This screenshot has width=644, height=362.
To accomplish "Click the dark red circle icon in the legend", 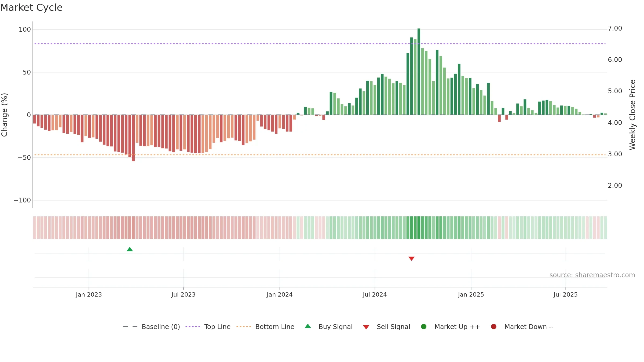I will tap(493, 327).
